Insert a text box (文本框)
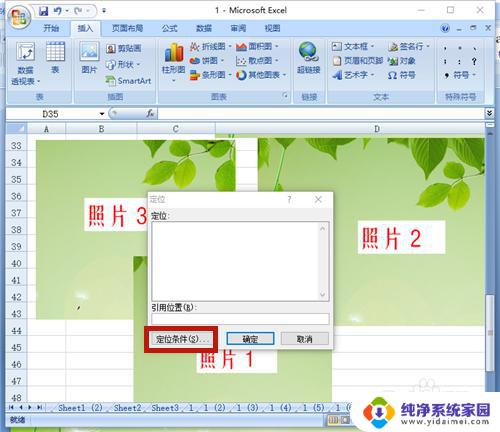 (x=353, y=46)
